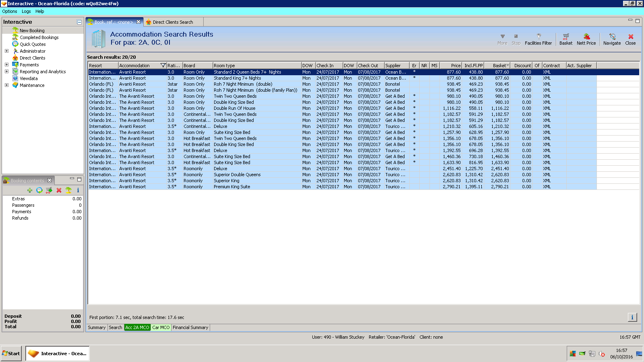
Task: Open the Financial Summary tab
Action: pyautogui.click(x=190, y=327)
